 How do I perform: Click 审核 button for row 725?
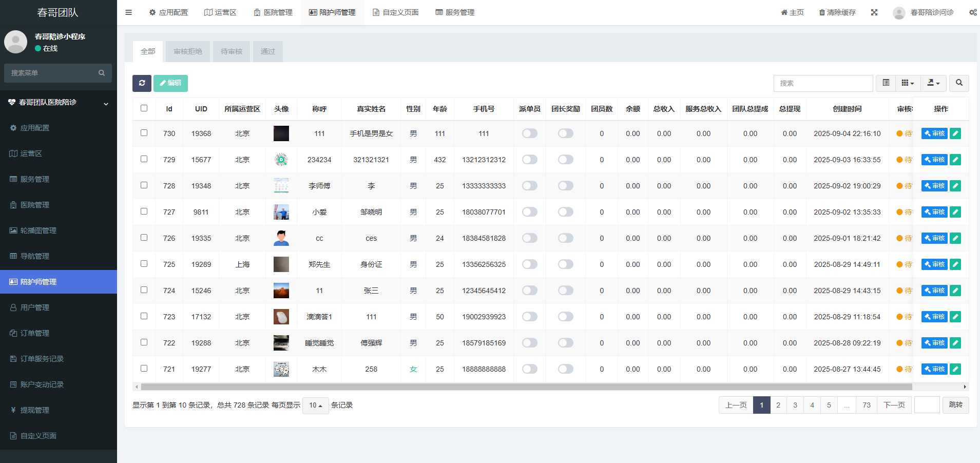934,264
